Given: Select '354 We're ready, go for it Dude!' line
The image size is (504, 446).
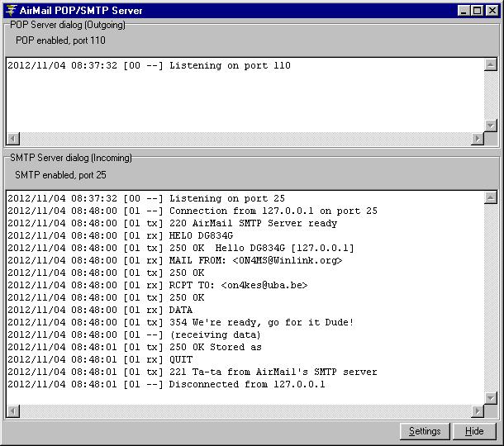Looking at the screenshot, I should (x=181, y=322).
